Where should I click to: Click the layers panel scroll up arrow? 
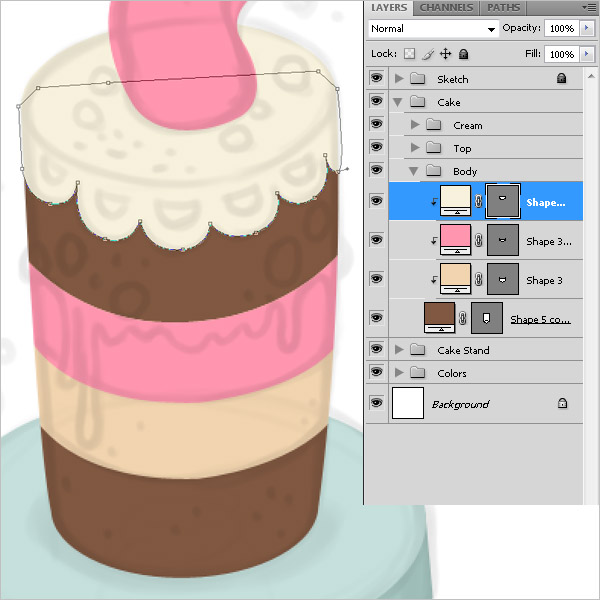tap(591, 76)
